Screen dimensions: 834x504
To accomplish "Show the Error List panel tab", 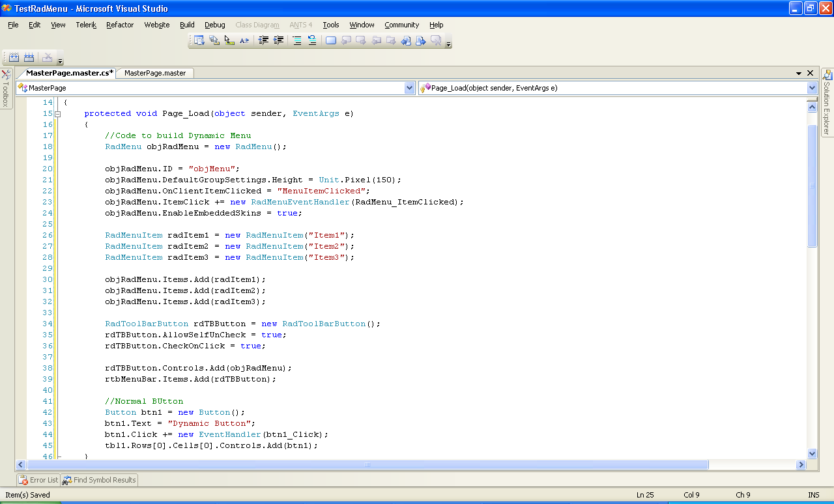I will tap(38, 480).
